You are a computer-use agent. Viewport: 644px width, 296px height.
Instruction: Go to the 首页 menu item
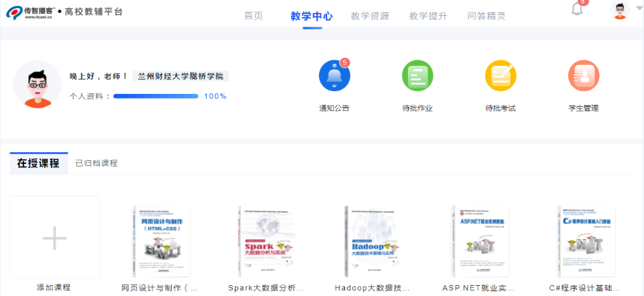coord(253,16)
